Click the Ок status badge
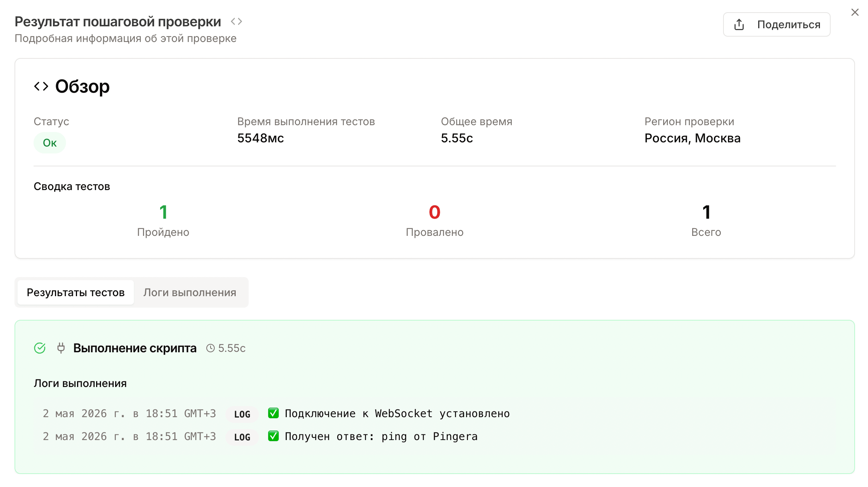Screen dimensions: 868x487 point(50,143)
